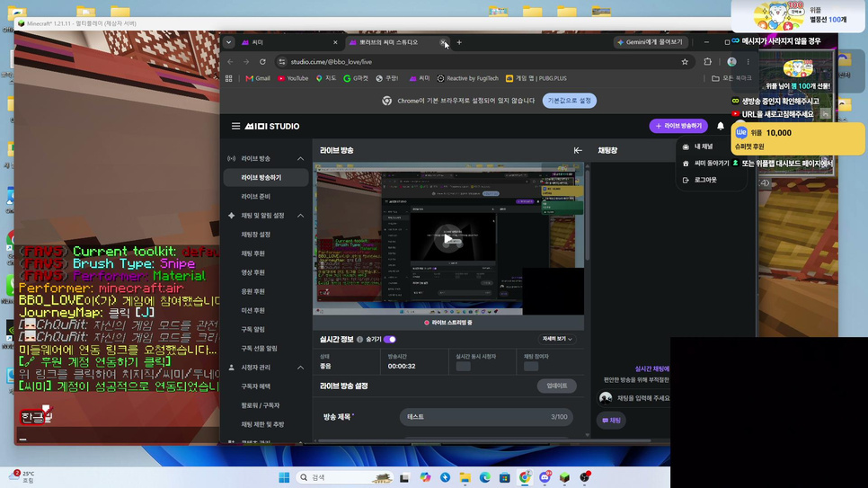Open the Chrome extensions puzzle icon
The width and height of the screenshot is (868, 488).
click(x=707, y=62)
